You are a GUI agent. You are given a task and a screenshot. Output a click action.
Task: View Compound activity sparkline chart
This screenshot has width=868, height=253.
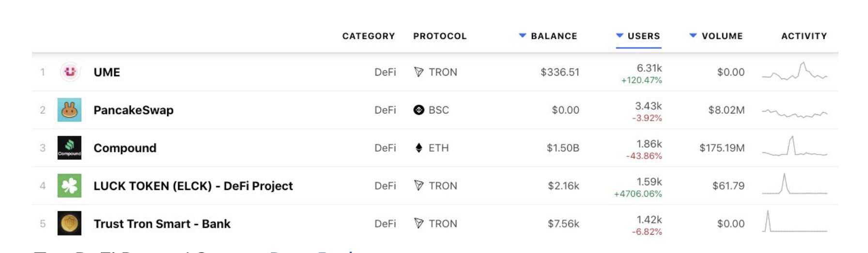(795, 146)
